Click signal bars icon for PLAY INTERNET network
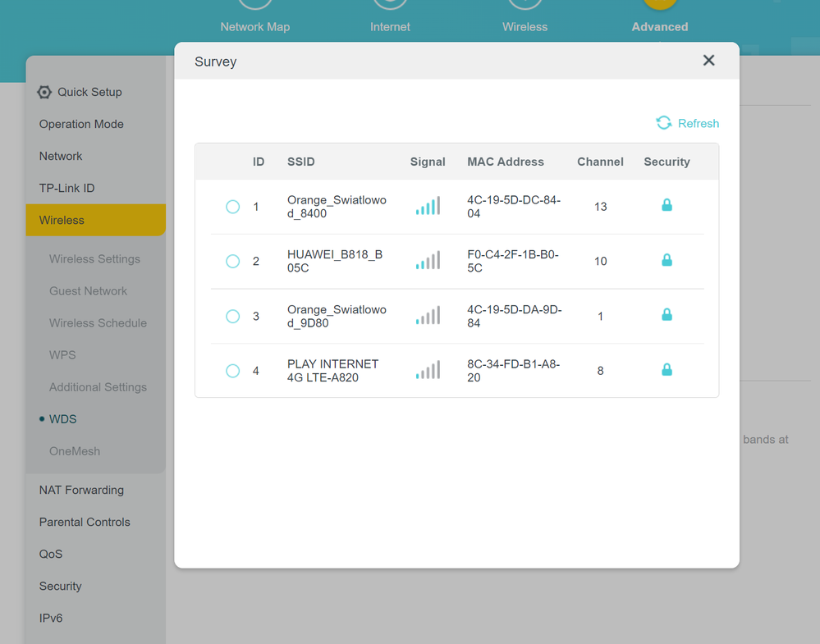 (428, 370)
